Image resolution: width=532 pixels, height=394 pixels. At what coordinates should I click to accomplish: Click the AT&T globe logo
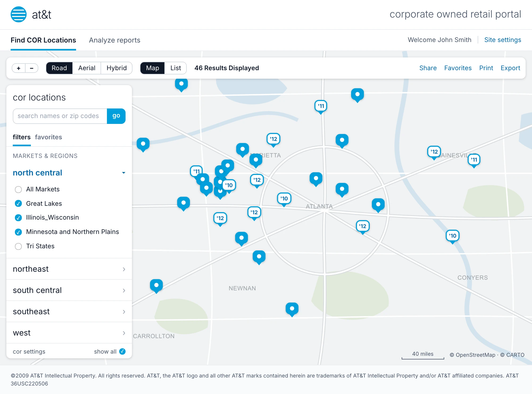coord(19,14)
